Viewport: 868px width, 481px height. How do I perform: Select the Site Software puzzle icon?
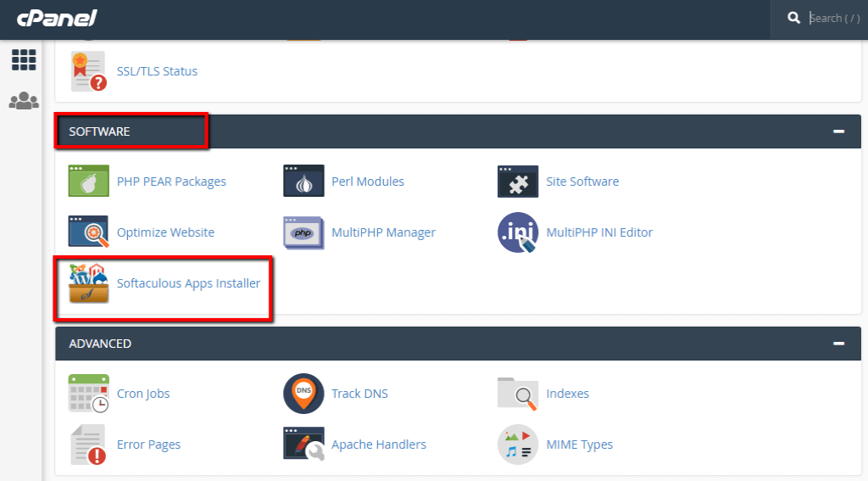[x=518, y=182]
